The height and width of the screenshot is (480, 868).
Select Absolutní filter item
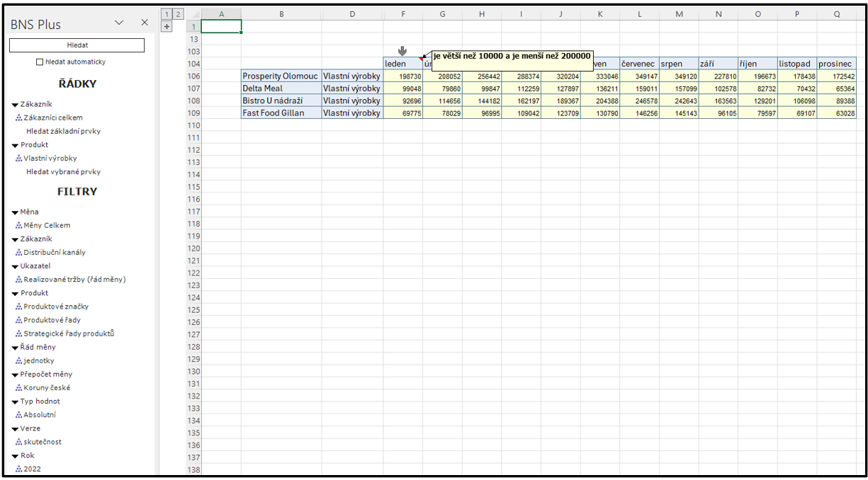click(x=40, y=415)
